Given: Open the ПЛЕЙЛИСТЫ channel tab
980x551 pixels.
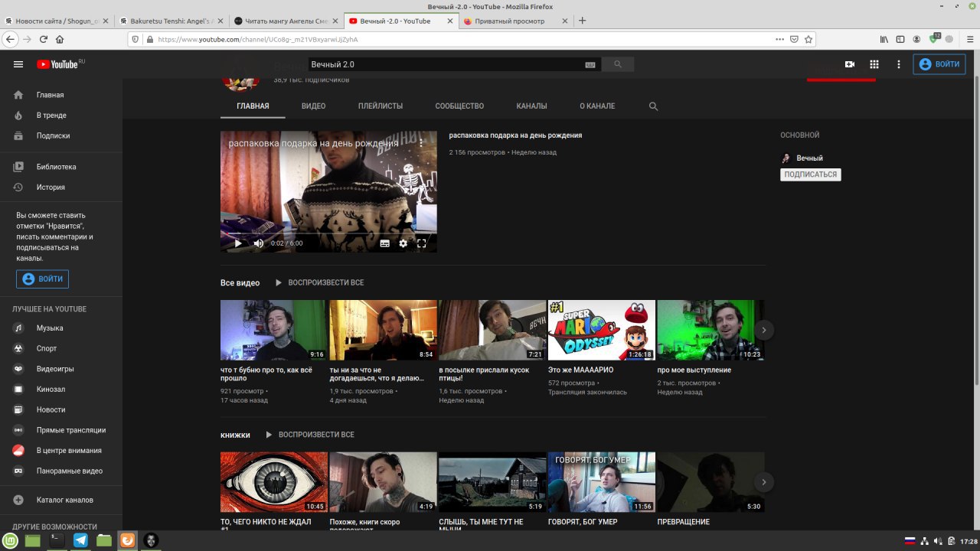Looking at the screenshot, I should coord(381,106).
